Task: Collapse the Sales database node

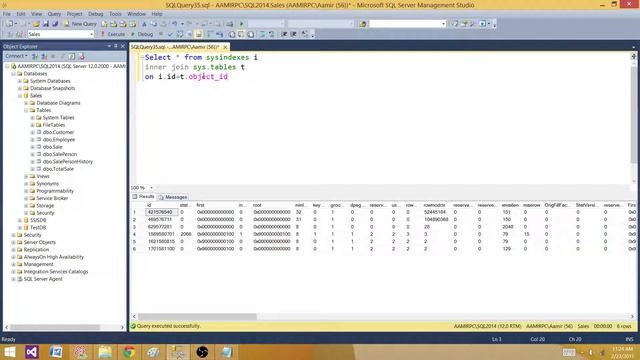Action: 20,96
